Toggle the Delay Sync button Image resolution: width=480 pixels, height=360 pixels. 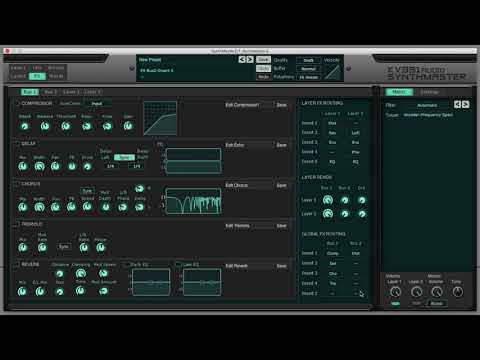124,157
